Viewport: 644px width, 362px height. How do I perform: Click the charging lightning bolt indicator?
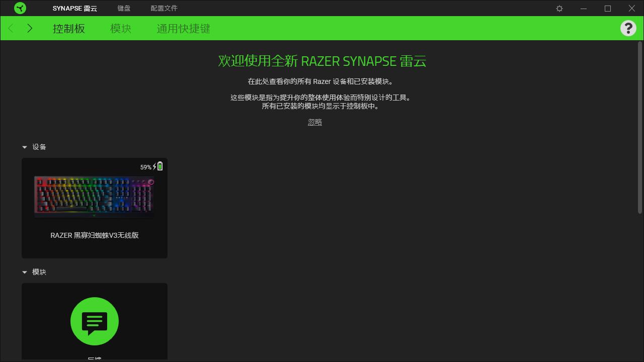(153, 166)
